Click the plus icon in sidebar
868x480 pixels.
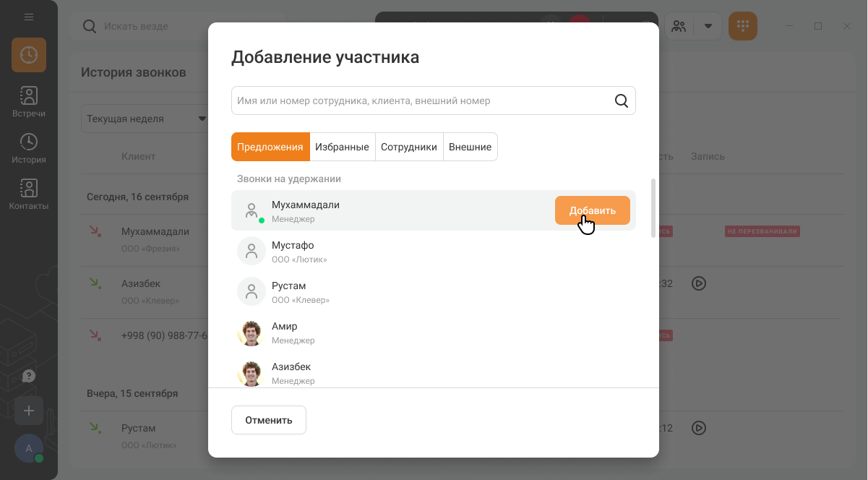(x=29, y=411)
